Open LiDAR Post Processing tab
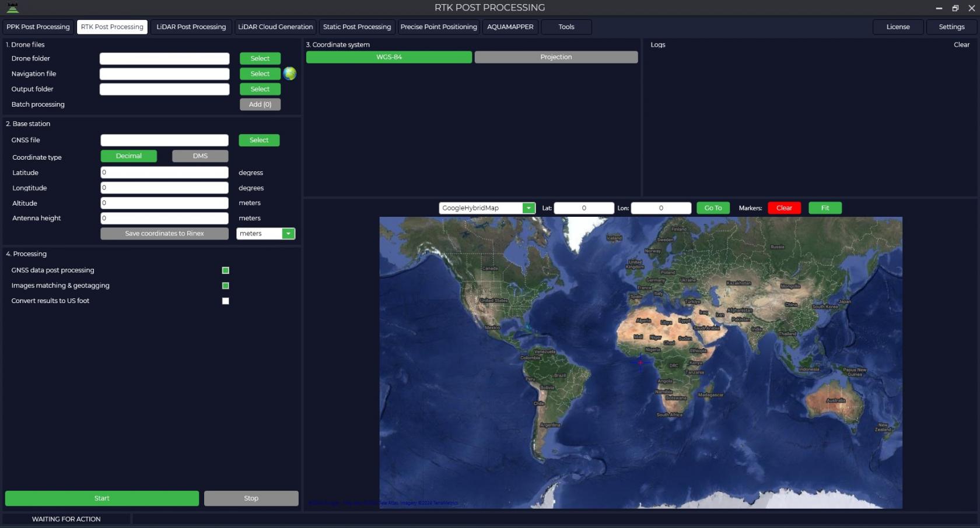 [x=191, y=27]
